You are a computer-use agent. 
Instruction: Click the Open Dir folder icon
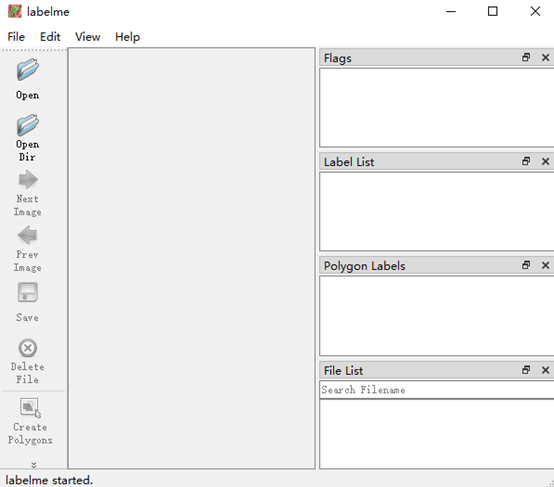(x=28, y=125)
